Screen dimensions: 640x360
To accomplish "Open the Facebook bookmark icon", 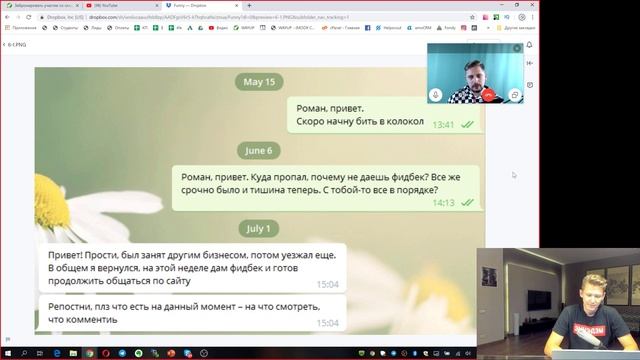I will tap(367, 28).
